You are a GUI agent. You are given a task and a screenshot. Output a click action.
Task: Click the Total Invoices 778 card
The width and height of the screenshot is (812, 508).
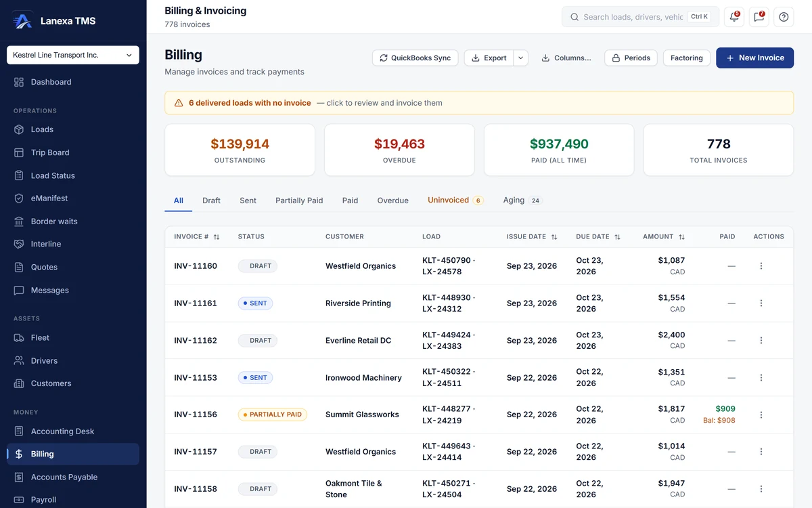pyautogui.click(x=719, y=150)
